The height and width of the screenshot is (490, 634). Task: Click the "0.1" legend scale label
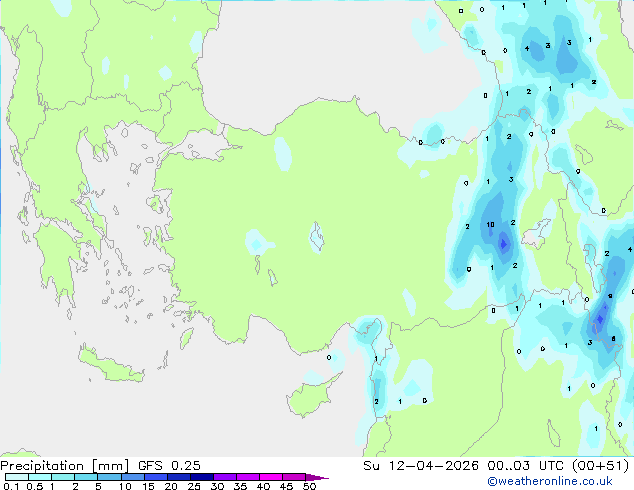pyautogui.click(x=11, y=486)
